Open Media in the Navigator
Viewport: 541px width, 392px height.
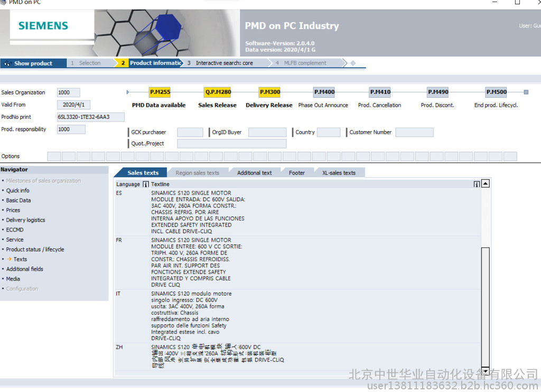tap(13, 279)
